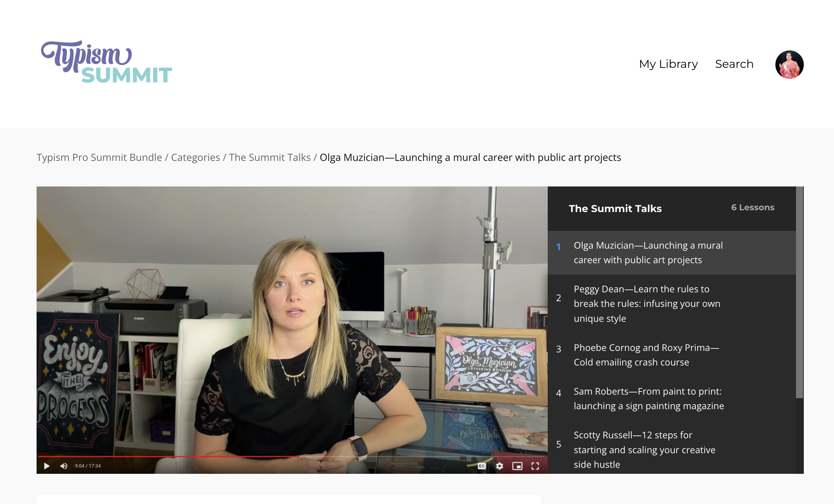The width and height of the screenshot is (834, 504).
Task: Open My Library
Action: tap(668, 64)
